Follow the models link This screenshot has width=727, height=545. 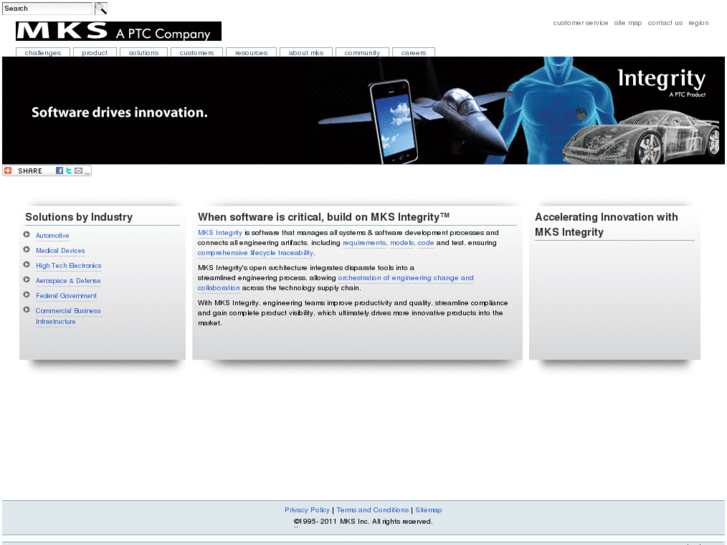[402, 243]
